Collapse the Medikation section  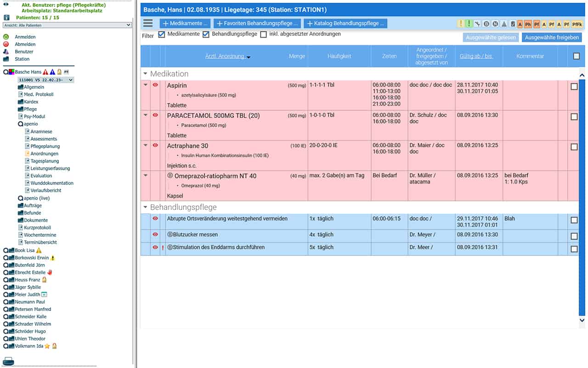click(146, 74)
